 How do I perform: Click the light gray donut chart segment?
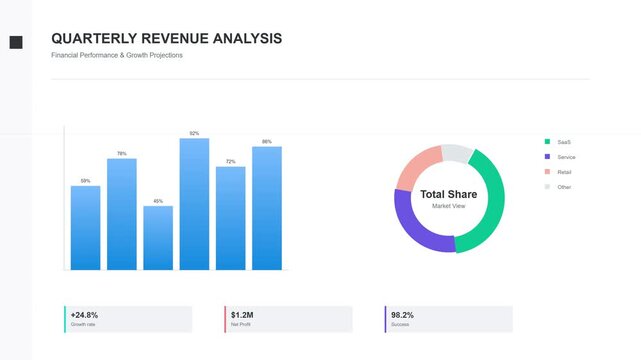457,153
